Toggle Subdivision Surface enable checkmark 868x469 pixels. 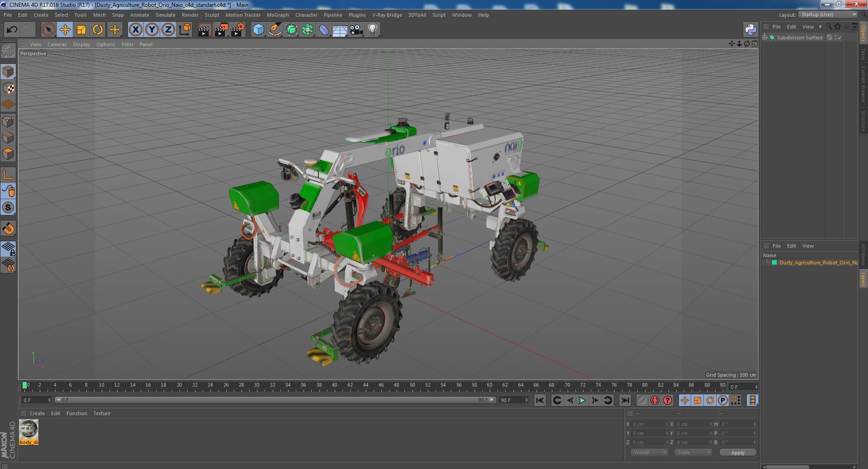tap(840, 38)
